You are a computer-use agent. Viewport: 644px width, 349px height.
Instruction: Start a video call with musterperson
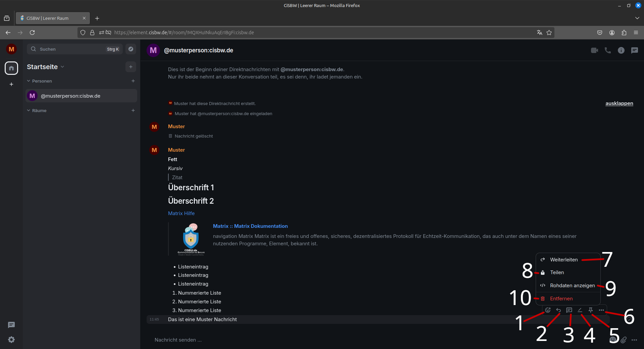(594, 50)
